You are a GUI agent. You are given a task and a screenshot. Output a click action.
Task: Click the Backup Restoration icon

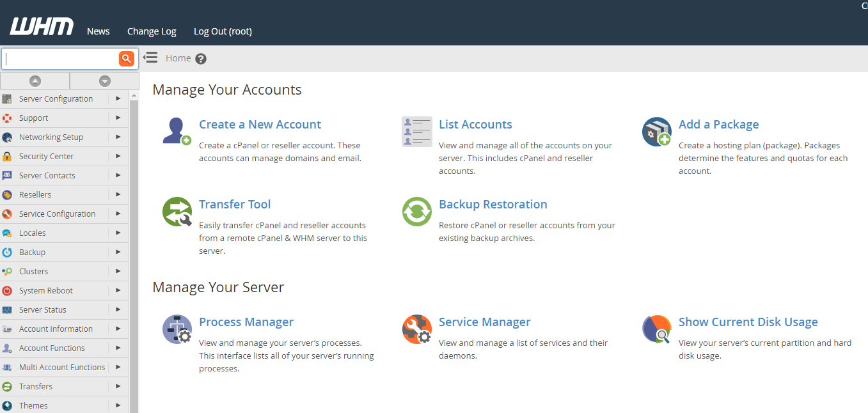coord(417,212)
